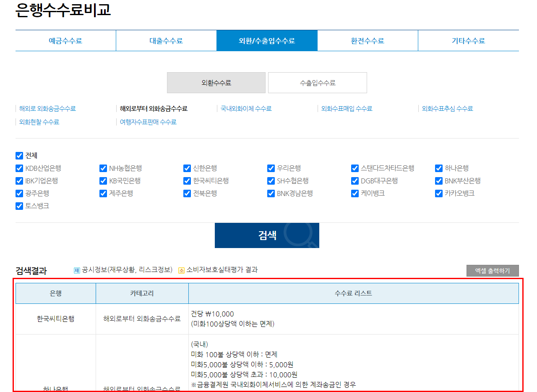
Task: Click the 검색 search button
Action: (267, 235)
